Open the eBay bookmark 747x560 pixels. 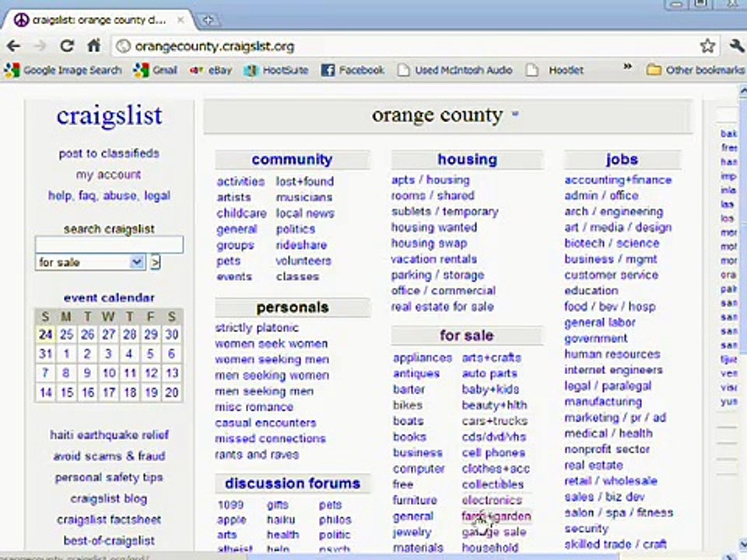pyautogui.click(x=211, y=71)
